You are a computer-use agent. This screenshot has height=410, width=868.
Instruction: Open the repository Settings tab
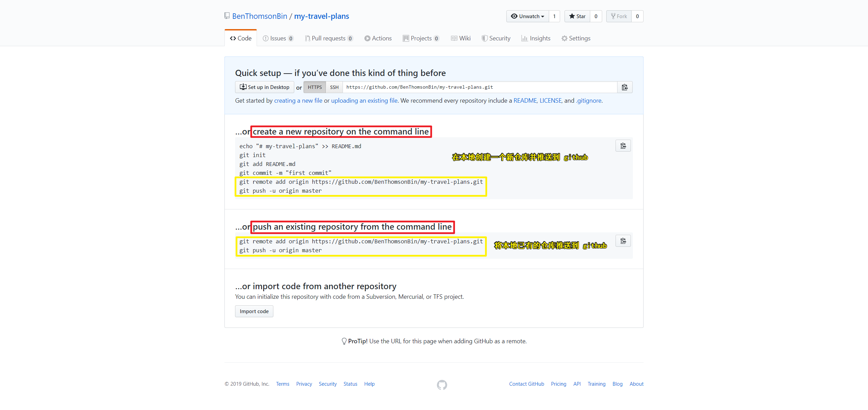click(576, 38)
